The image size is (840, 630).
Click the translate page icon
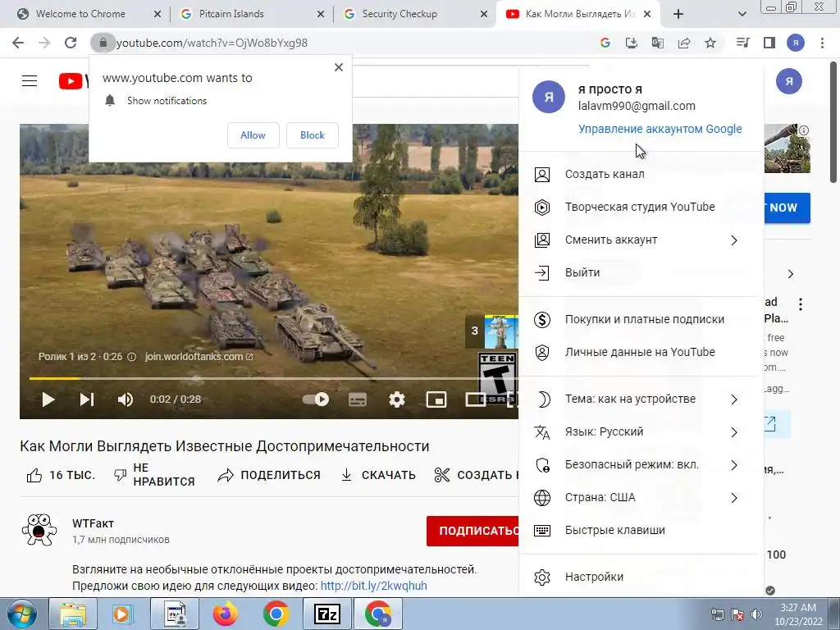tap(658, 43)
